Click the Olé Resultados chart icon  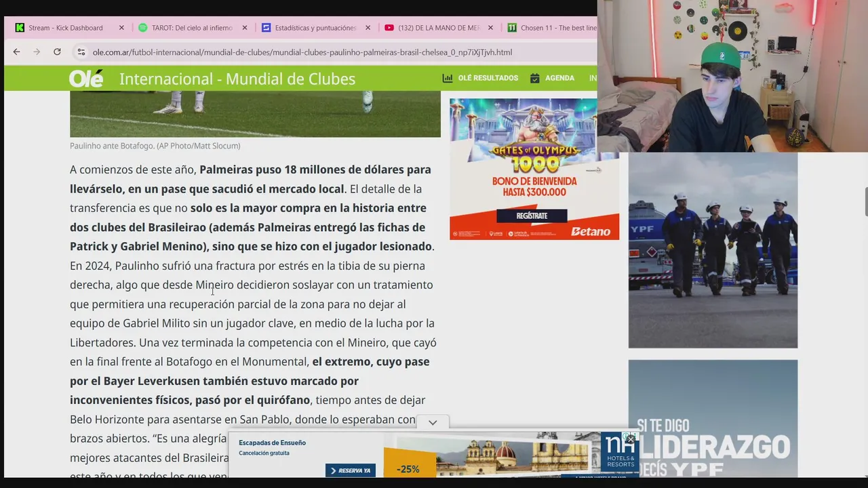point(448,78)
